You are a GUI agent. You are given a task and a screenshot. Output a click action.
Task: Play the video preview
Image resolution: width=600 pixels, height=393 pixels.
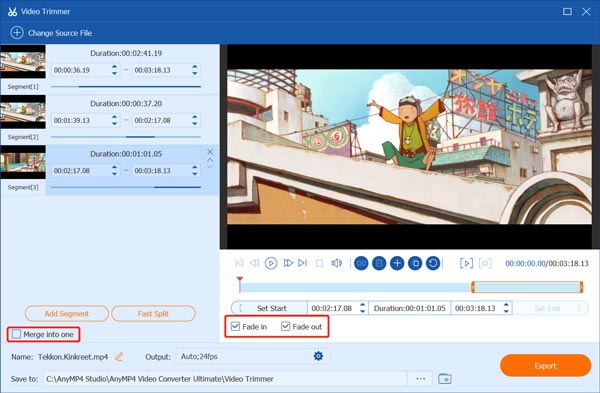[271, 263]
